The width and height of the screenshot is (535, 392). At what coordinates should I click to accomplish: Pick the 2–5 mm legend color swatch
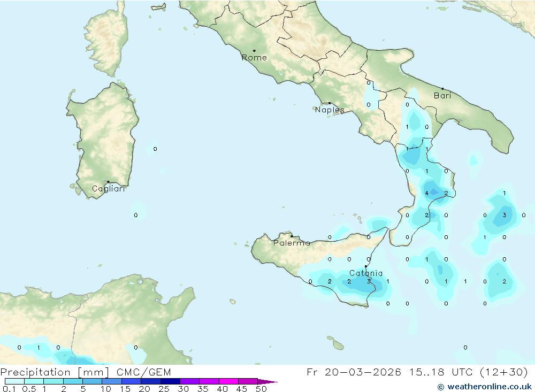(73, 381)
